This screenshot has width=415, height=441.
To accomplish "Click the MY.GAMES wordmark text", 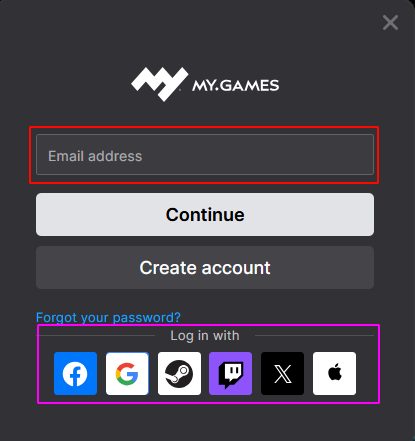I will 236,86.
